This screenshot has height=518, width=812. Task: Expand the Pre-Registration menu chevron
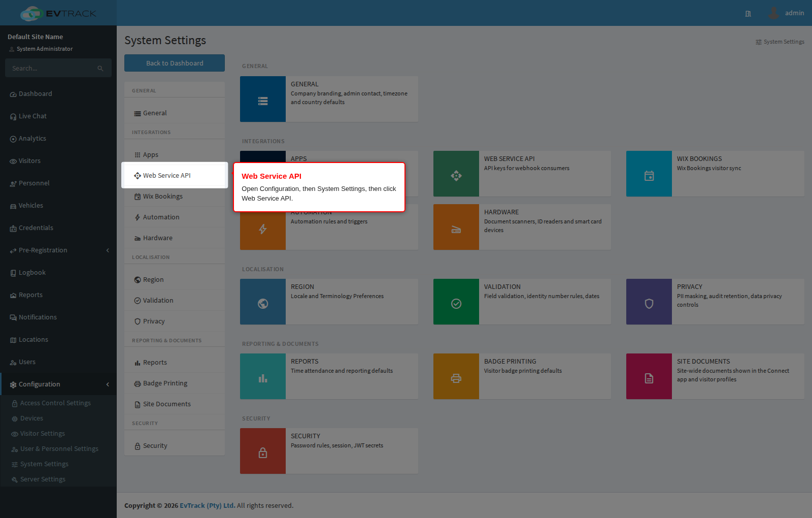coord(108,250)
